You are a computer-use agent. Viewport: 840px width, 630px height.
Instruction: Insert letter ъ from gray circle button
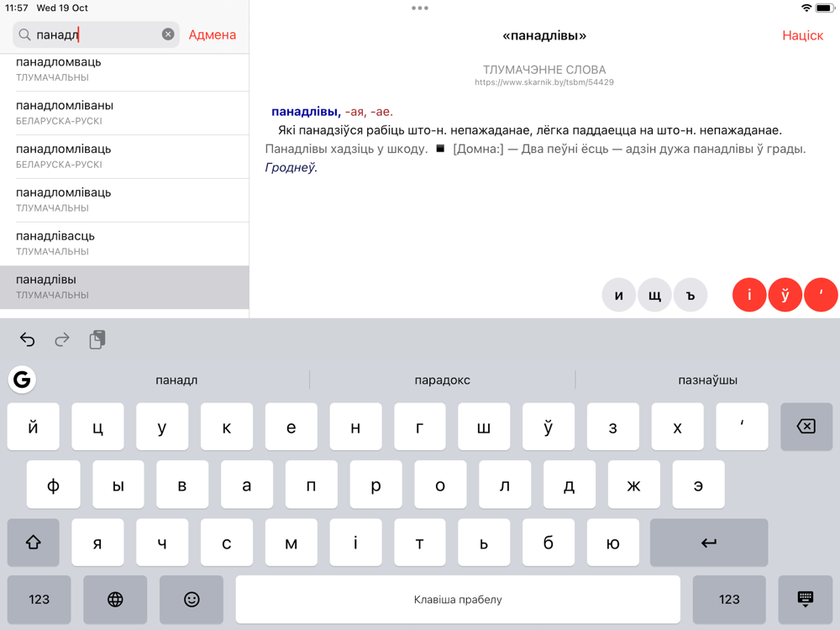690,295
